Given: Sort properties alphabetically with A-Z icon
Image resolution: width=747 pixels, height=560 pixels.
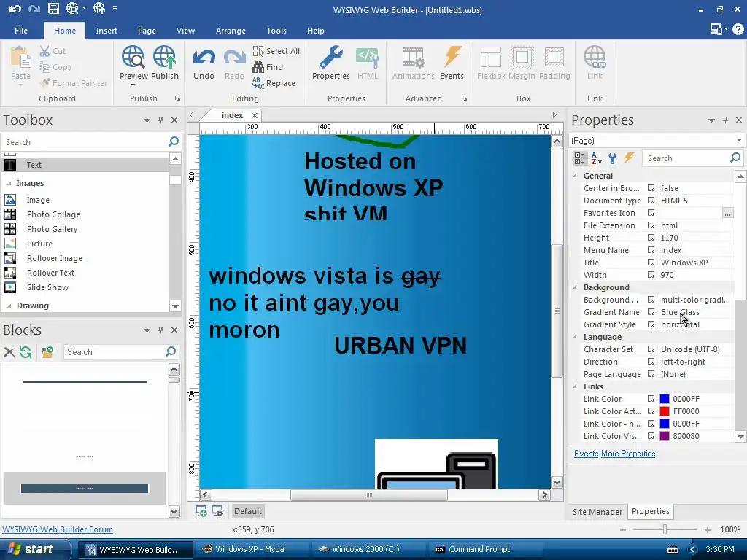Looking at the screenshot, I should coord(597,158).
